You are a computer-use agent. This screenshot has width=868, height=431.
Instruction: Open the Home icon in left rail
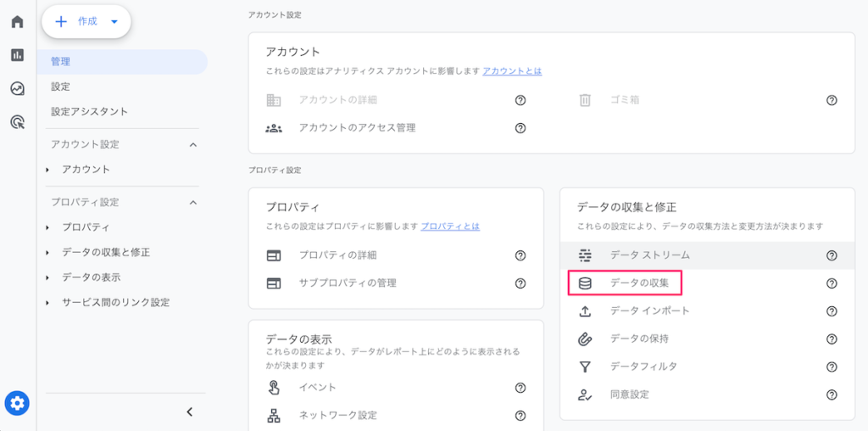(17, 21)
